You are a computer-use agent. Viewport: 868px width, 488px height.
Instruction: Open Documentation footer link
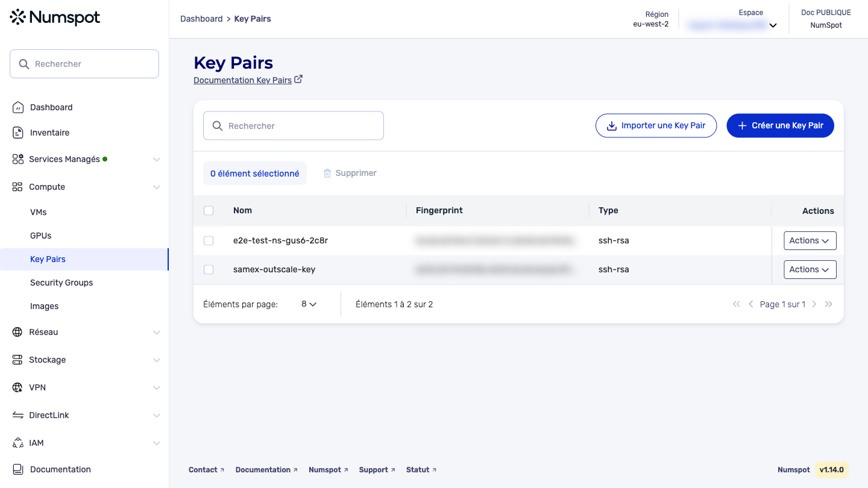266,470
